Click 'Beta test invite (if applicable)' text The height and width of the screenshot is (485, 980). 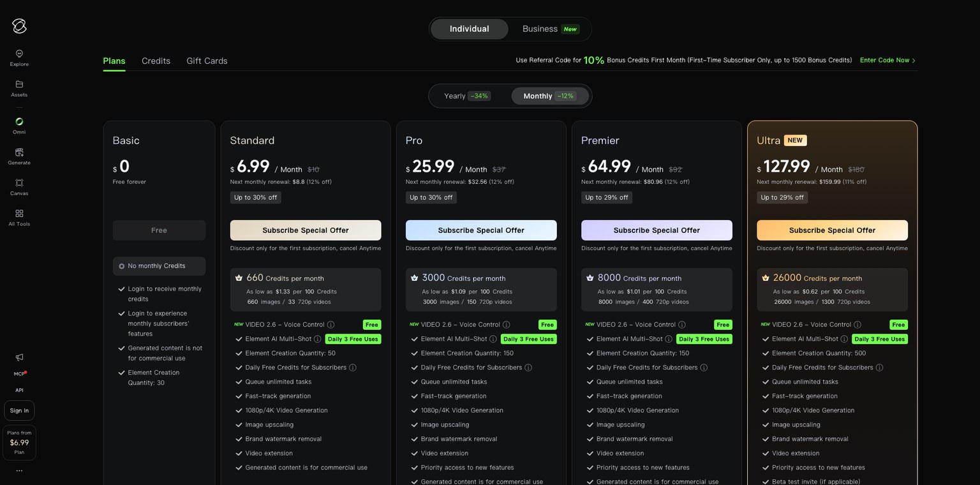click(816, 482)
